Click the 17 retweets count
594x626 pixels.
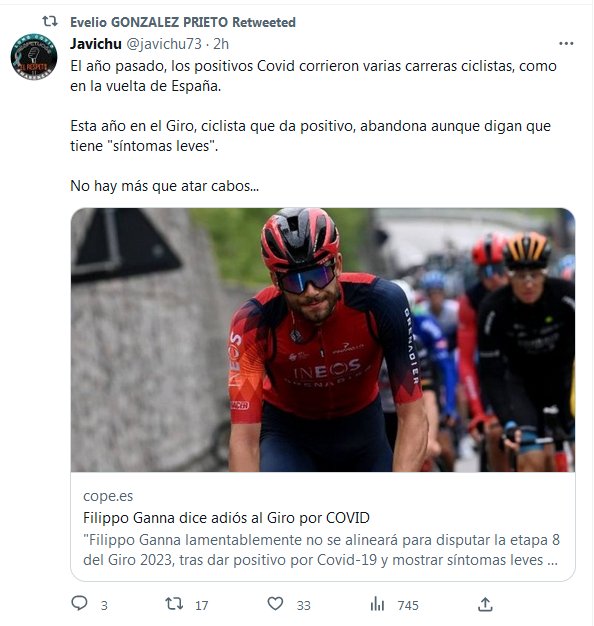(202, 606)
